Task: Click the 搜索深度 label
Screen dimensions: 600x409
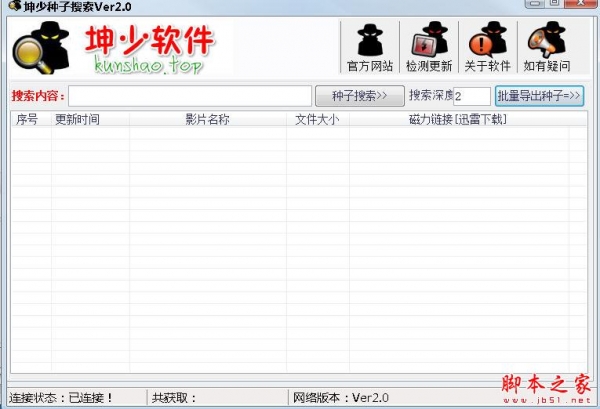Action: [x=431, y=95]
